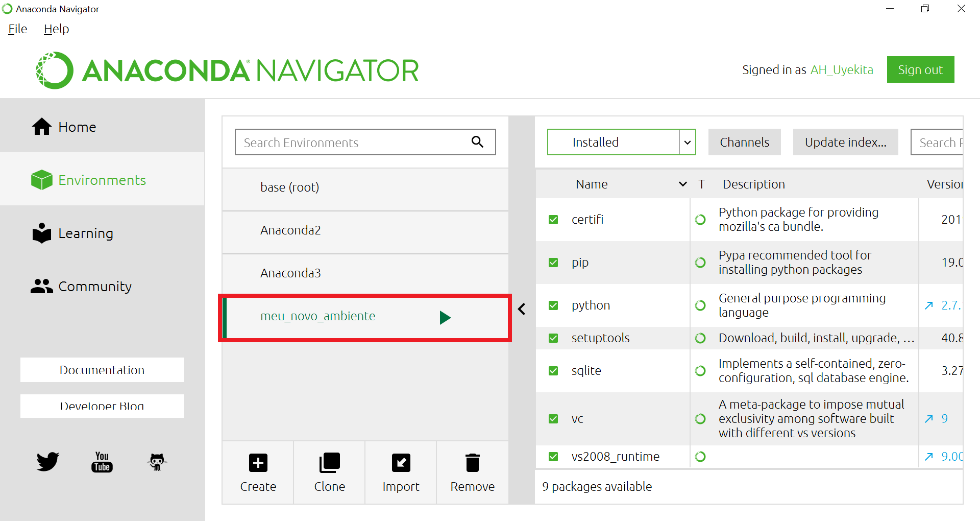
Task: Click the Installed filter combo box
Action: coord(622,142)
